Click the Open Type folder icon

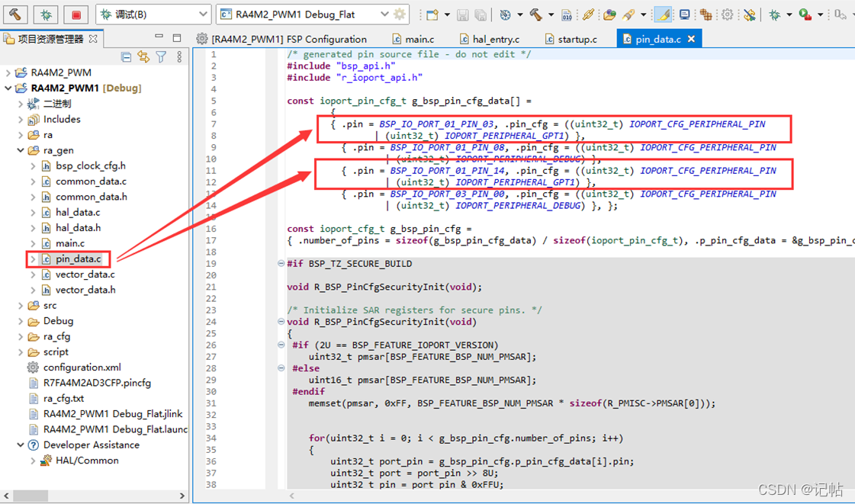(609, 14)
